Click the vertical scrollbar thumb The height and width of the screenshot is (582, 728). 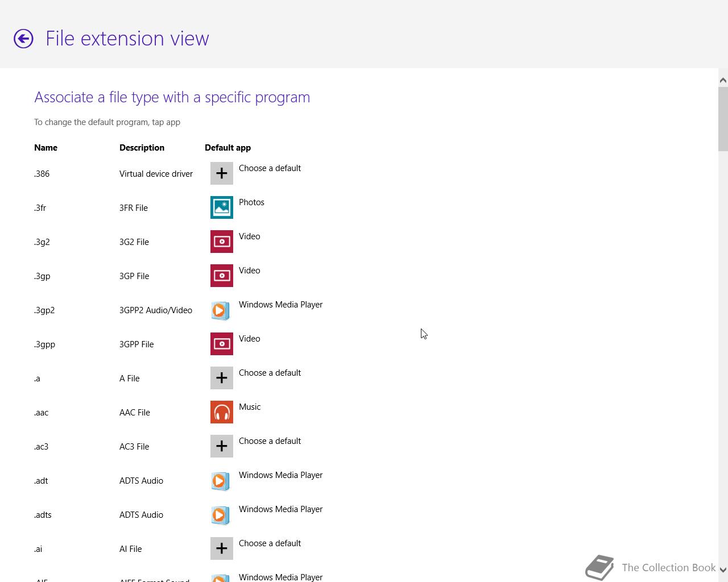(x=723, y=119)
